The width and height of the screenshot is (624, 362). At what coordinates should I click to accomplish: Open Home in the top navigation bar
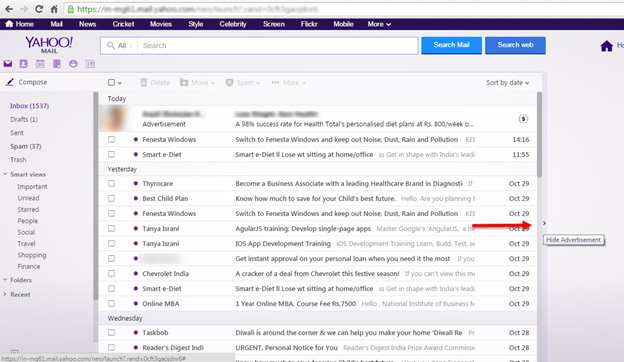coord(20,24)
